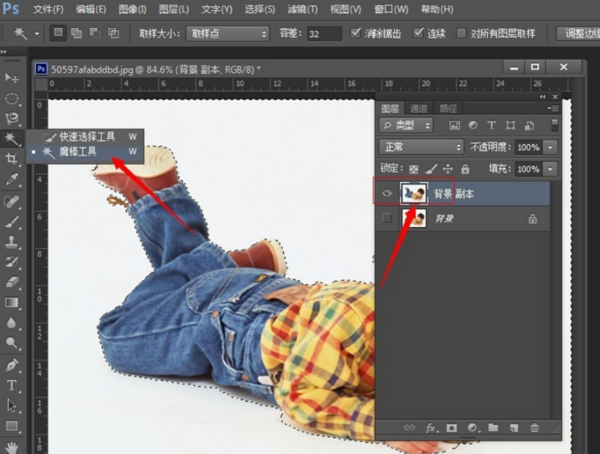Toggle the 消除锯齿 anti-alias checkbox

[357, 33]
